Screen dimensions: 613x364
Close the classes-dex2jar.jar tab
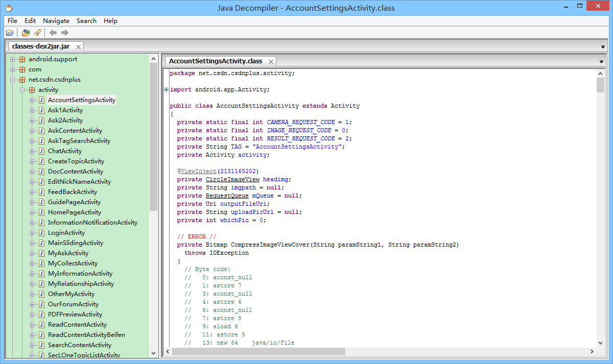[78, 46]
